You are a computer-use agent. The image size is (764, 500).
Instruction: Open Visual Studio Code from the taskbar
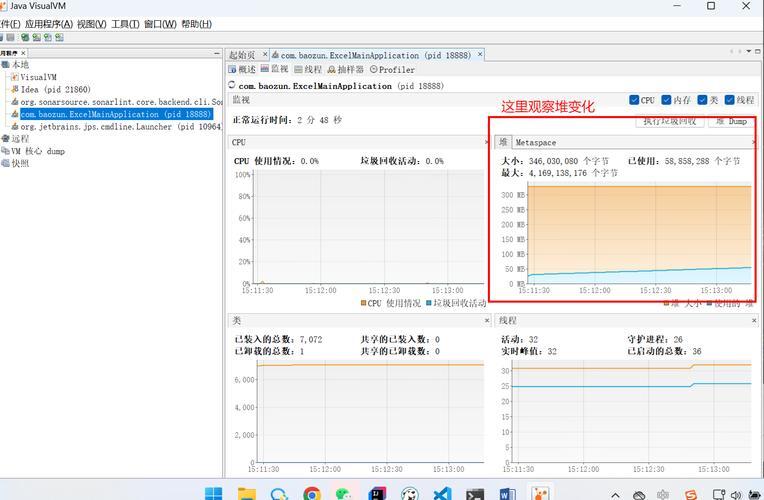(x=442, y=493)
